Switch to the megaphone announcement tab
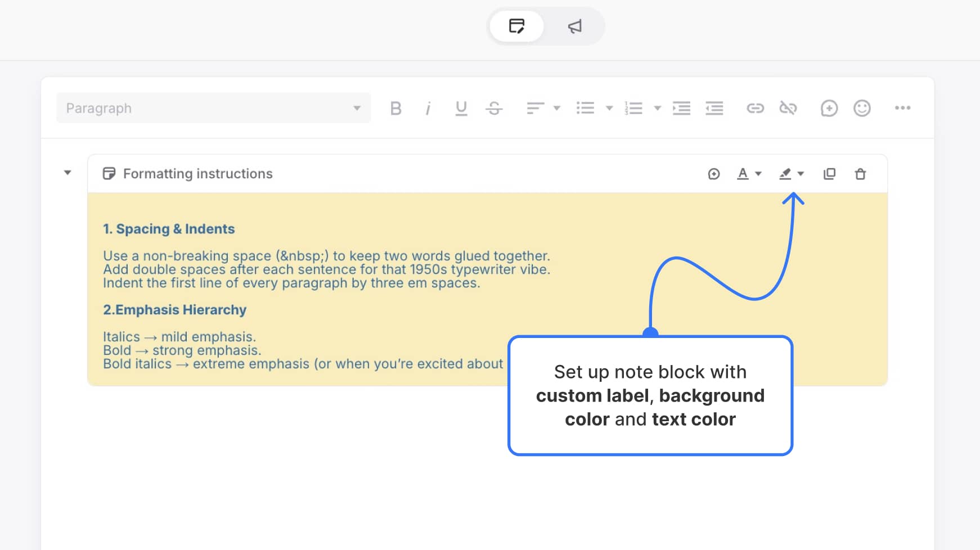 pyautogui.click(x=574, y=26)
